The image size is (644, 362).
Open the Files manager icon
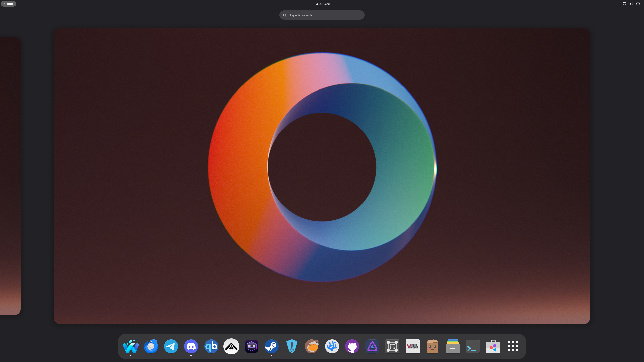[453, 346]
